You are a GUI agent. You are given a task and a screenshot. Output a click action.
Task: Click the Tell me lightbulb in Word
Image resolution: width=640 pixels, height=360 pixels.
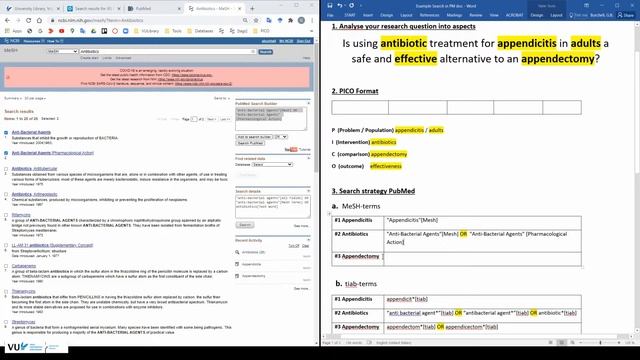point(571,15)
